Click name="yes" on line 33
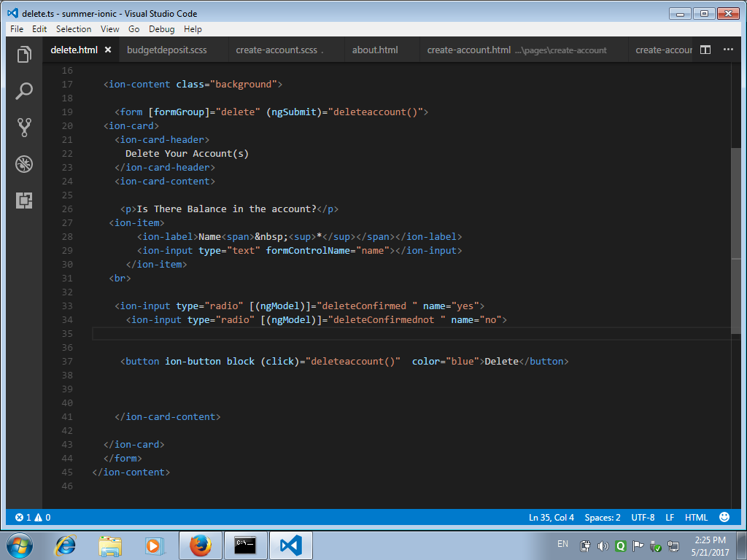 [451, 306]
